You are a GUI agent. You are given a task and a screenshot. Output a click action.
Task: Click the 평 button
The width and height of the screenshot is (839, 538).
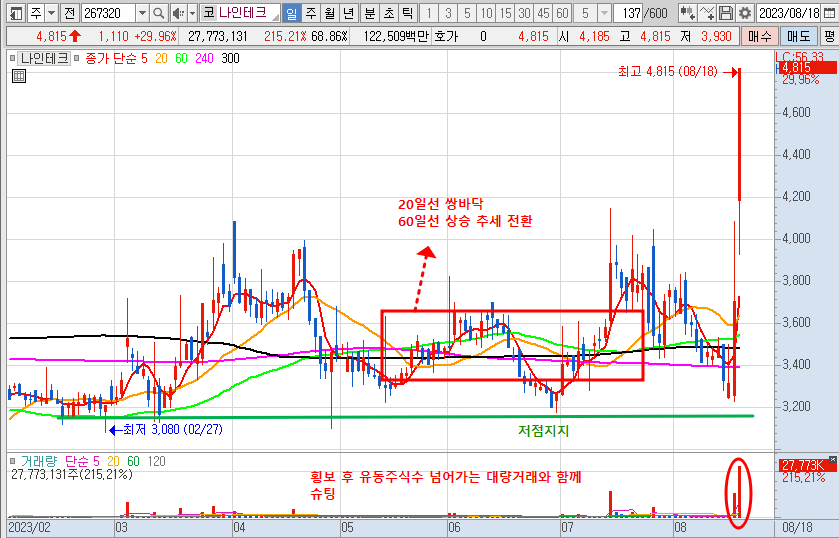[x=829, y=36]
